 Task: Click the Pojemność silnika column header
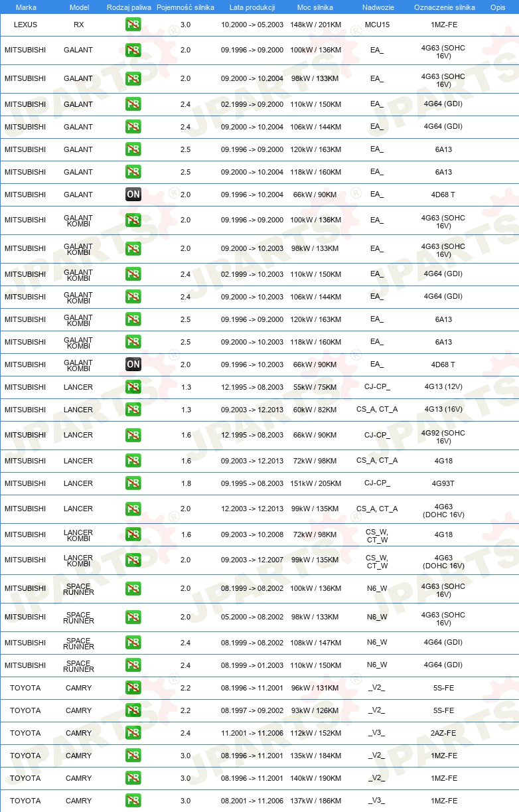[185, 7]
